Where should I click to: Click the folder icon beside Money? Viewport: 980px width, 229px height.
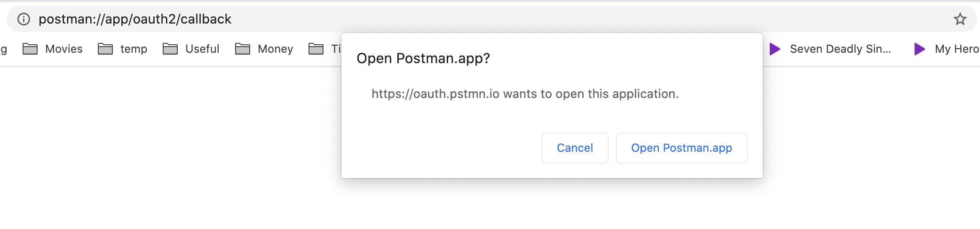click(243, 49)
